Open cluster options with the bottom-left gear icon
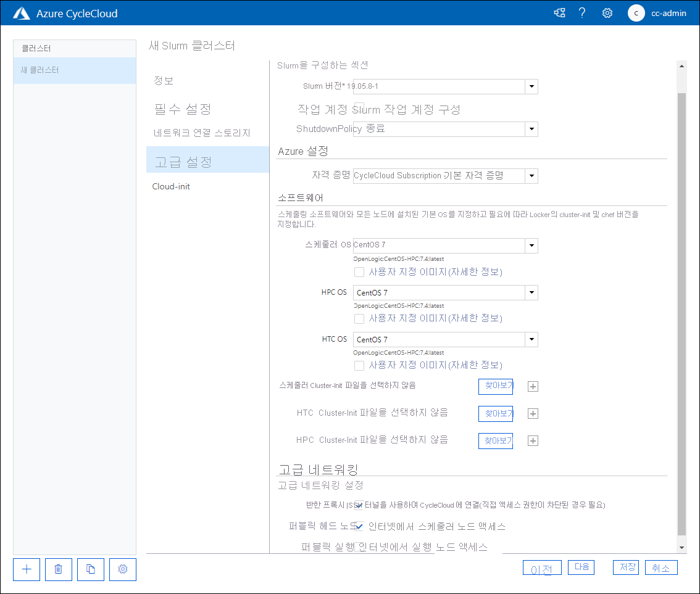Viewport: 700px width, 594px height. click(x=122, y=569)
